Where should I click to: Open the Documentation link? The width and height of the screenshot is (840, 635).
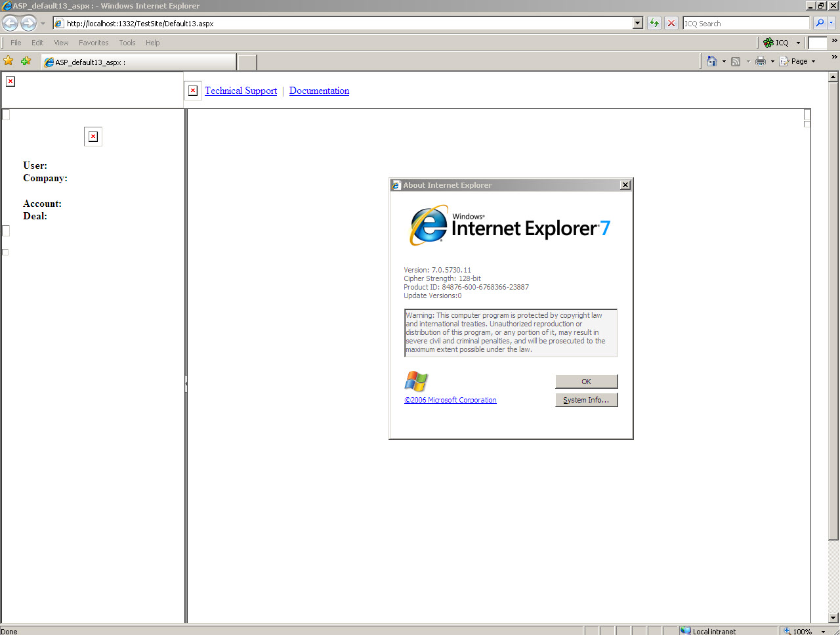tap(319, 91)
